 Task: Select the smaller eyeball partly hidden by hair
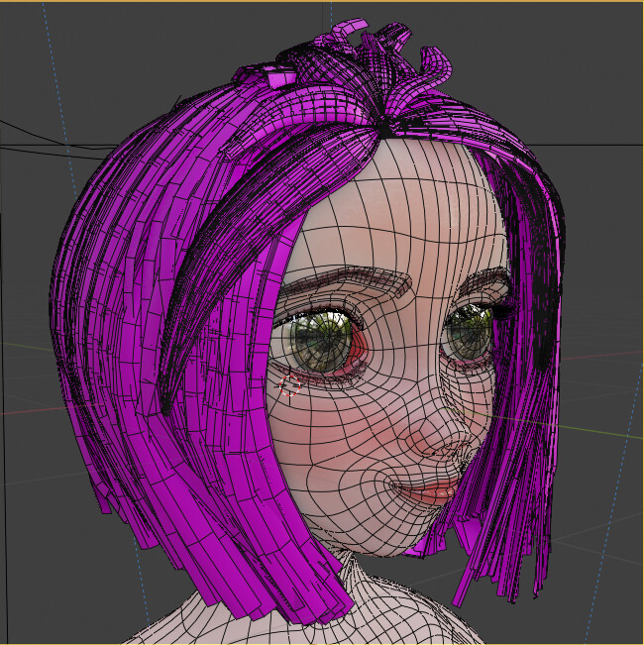(x=469, y=332)
